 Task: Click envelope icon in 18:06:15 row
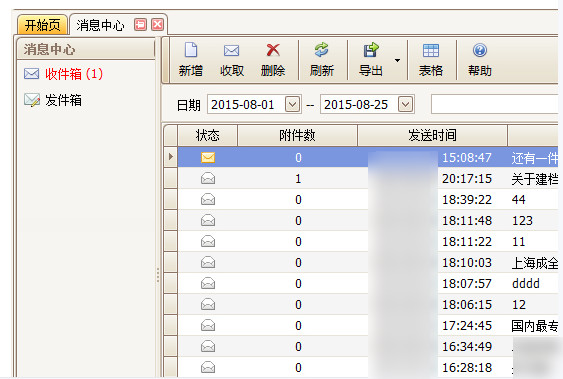pyautogui.click(x=208, y=304)
